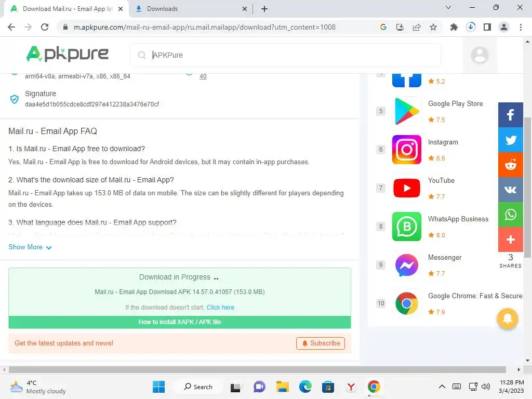Viewport: 532px width, 399px height.
Task: Open the Google Play Store title link
Action: pos(455,104)
